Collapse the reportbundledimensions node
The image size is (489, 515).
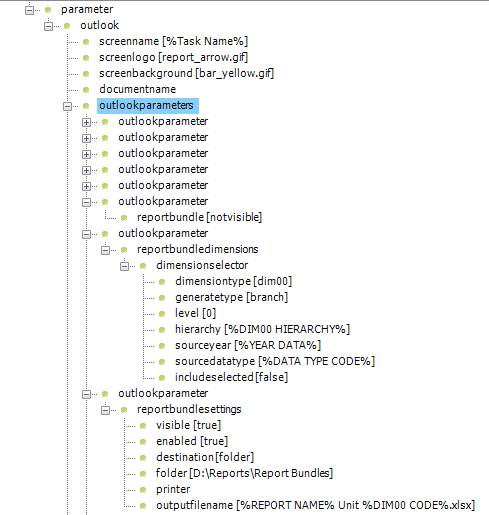click(105, 250)
